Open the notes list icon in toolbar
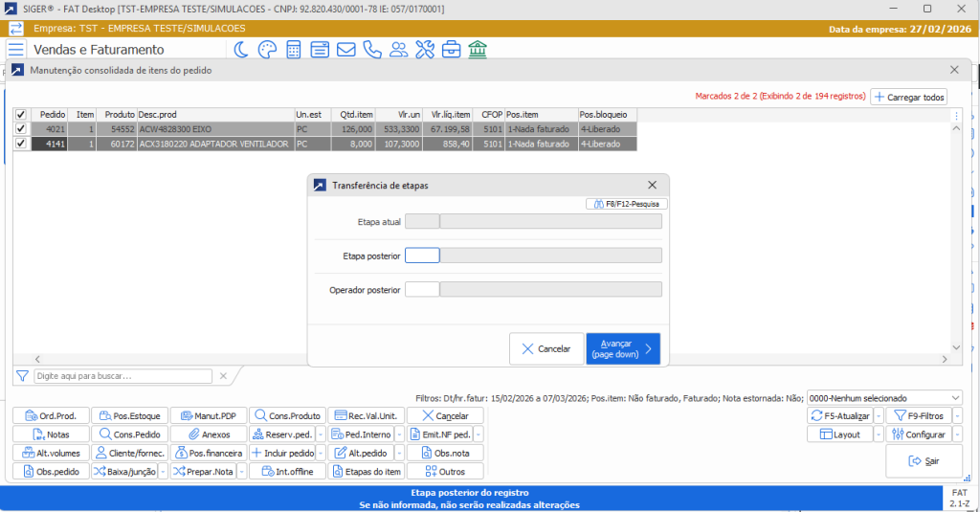This screenshot has width=980, height=512. tap(320, 50)
